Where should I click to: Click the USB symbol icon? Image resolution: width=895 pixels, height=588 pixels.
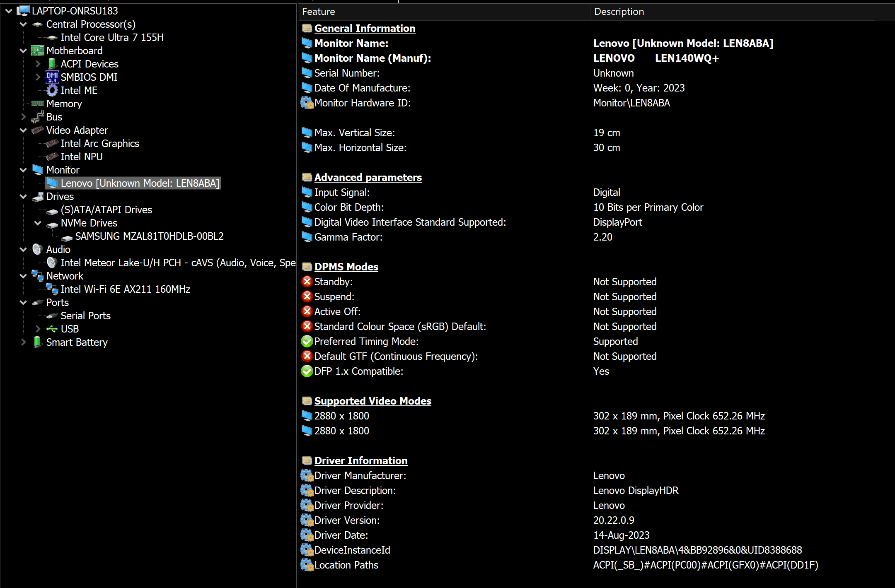pos(52,329)
